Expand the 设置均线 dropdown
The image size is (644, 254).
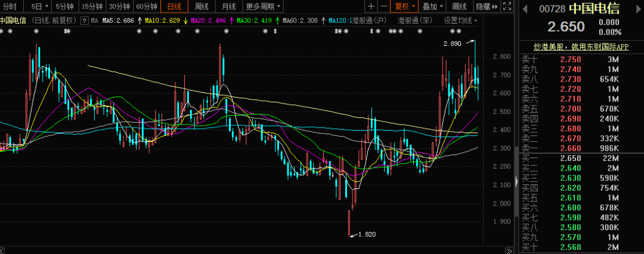tap(461, 20)
